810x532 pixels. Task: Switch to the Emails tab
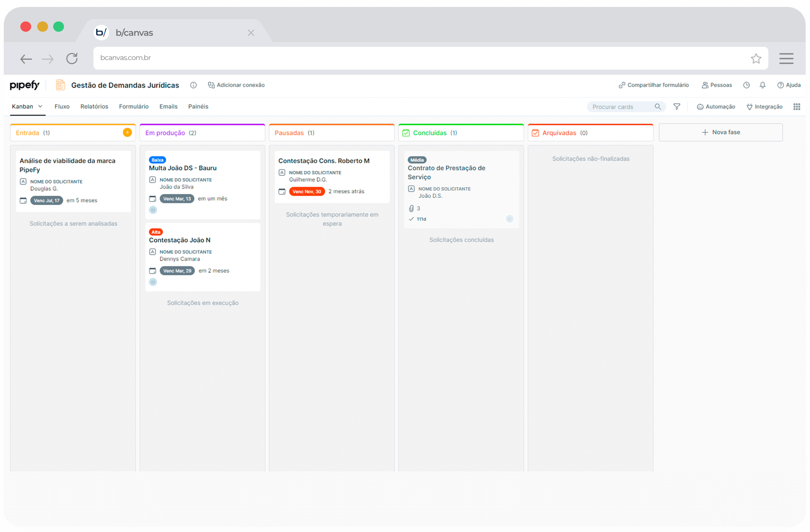169,106
